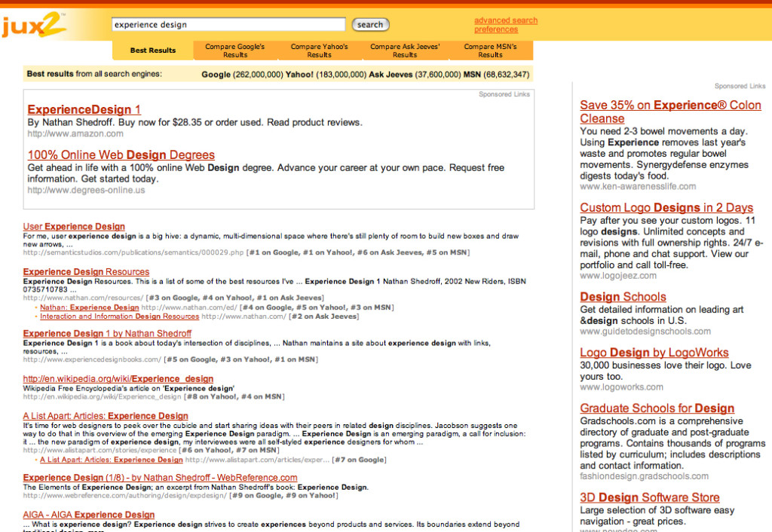Open the ExperienceDesign 1 sponsored link
772x532 pixels.
tap(84, 109)
